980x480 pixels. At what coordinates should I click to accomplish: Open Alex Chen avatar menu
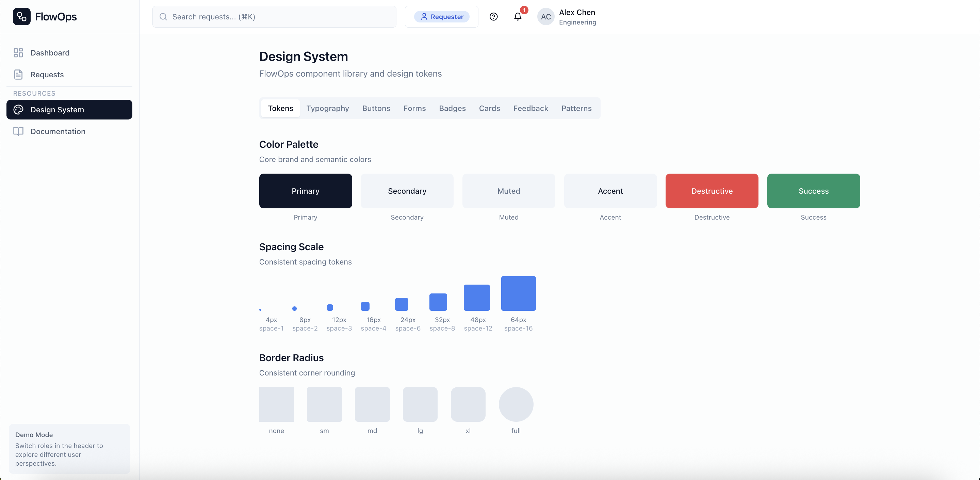point(545,17)
